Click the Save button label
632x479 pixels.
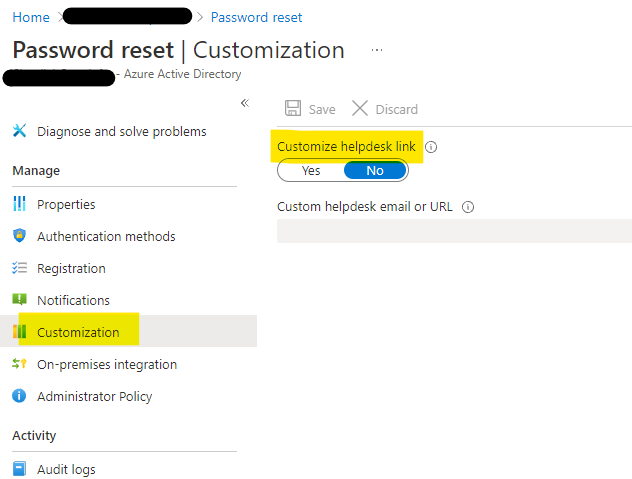(322, 109)
